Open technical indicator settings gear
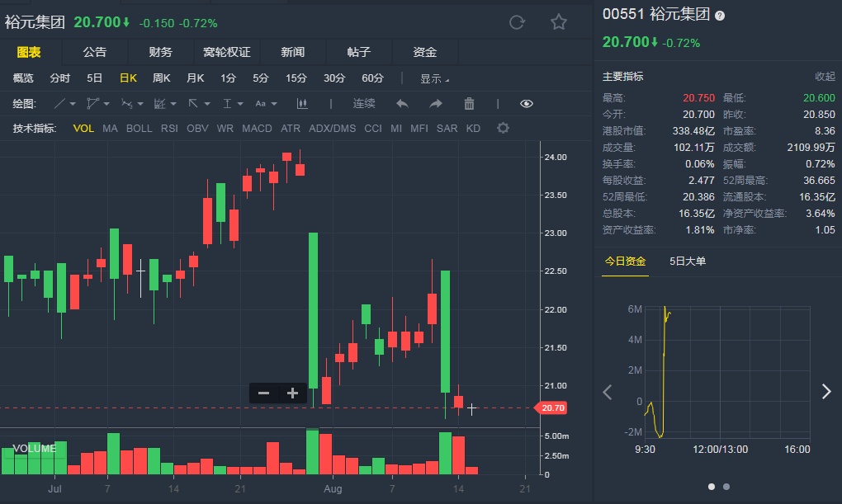The image size is (842, 504). point(503,129)
